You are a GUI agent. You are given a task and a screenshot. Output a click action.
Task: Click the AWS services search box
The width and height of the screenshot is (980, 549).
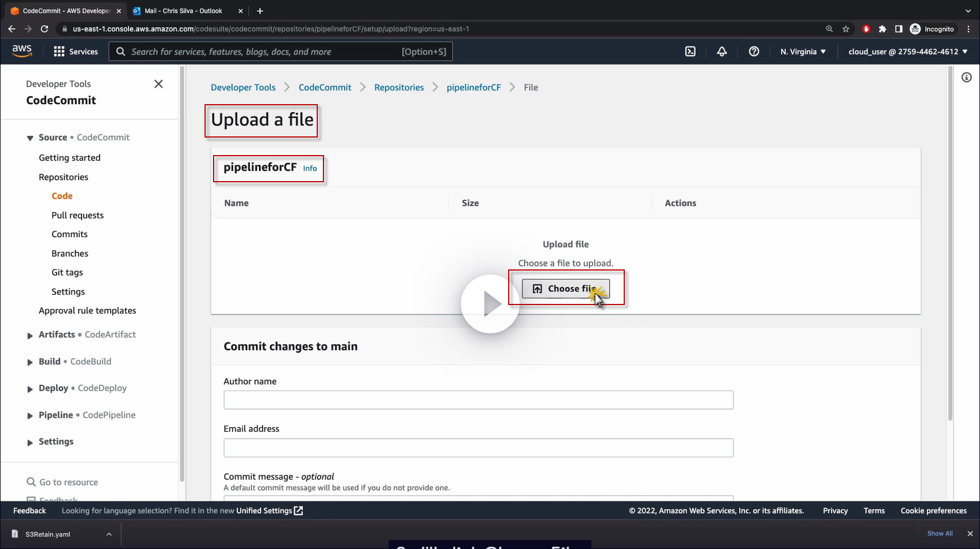[281, 52]
